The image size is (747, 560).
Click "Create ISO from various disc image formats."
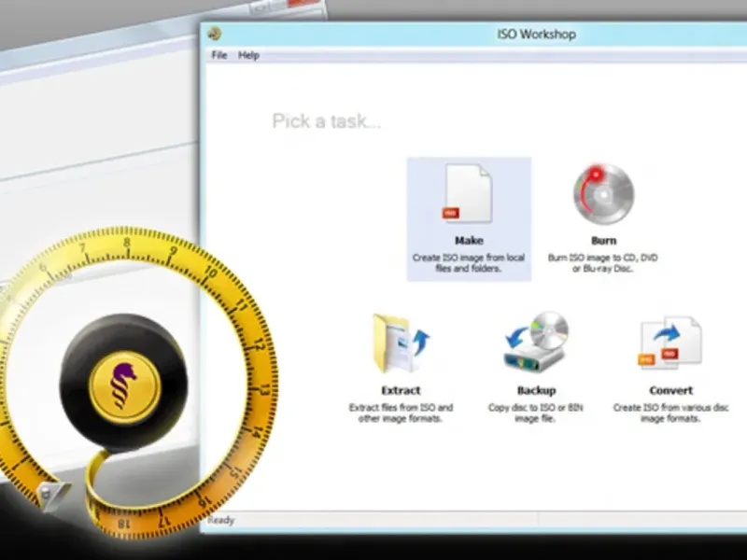(670, 413)
